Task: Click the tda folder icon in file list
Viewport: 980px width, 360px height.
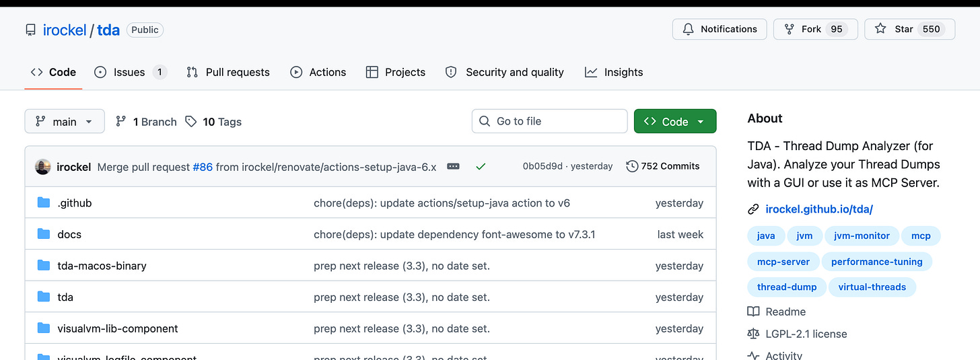Action: pos(44,297)
